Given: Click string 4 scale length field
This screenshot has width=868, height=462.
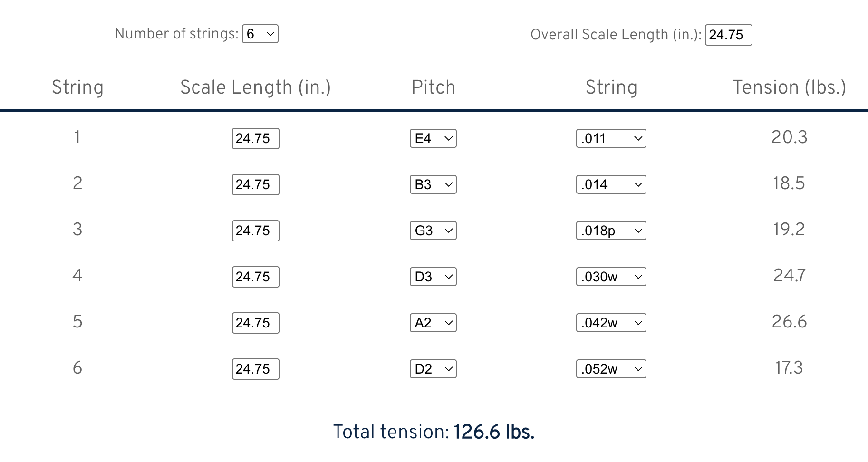Looking at the screenshot, I should coord(255,277).
